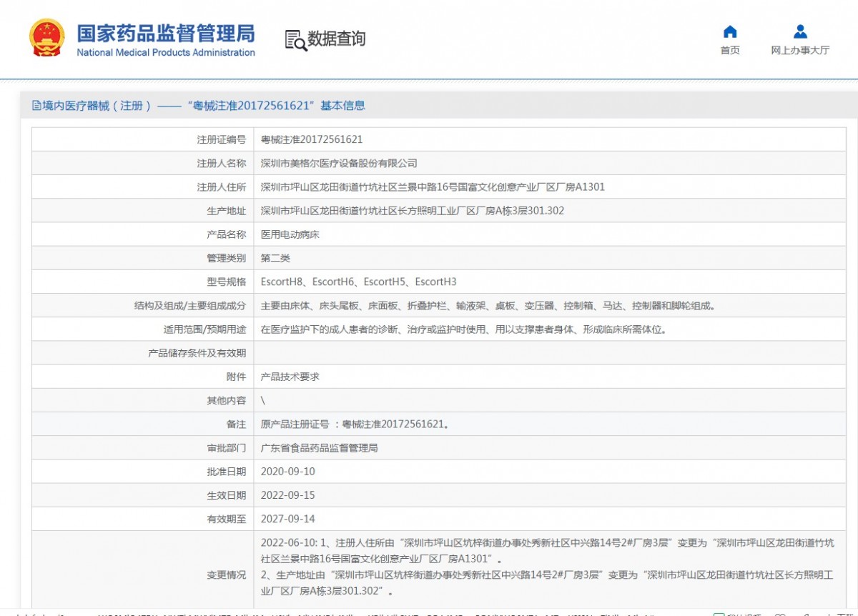Open the 数据查询 text link
858x616 pixels.
(336, 39)
